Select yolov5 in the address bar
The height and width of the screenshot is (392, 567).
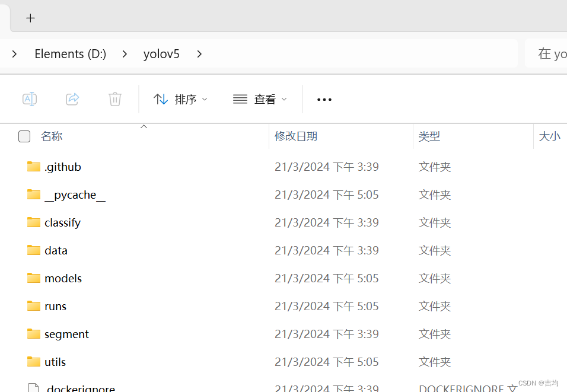161,54
